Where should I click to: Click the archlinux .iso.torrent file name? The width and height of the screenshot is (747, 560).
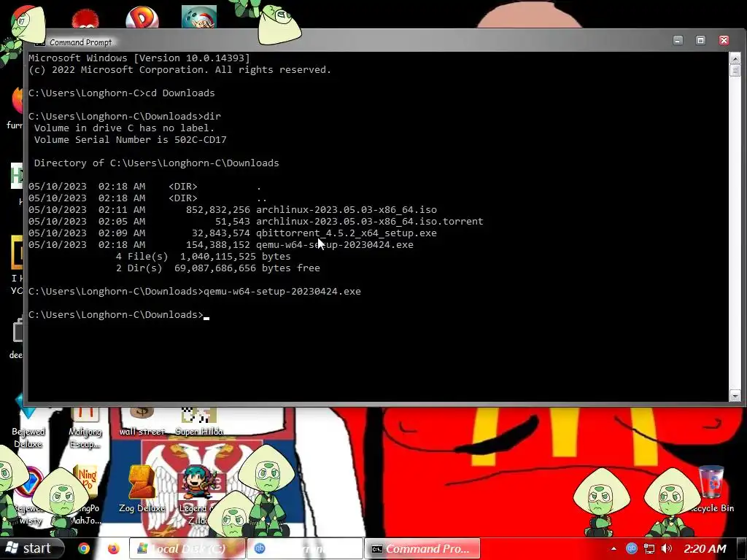tap(370, 222)
